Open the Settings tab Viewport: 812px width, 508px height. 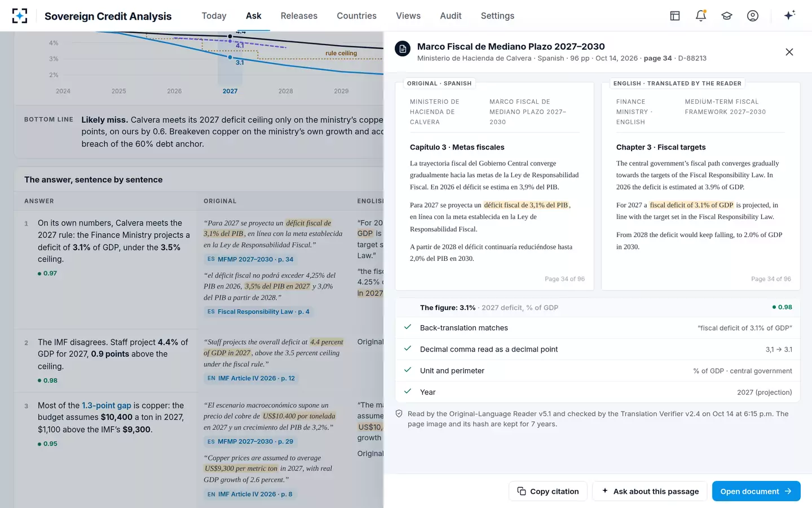(497, 16)
